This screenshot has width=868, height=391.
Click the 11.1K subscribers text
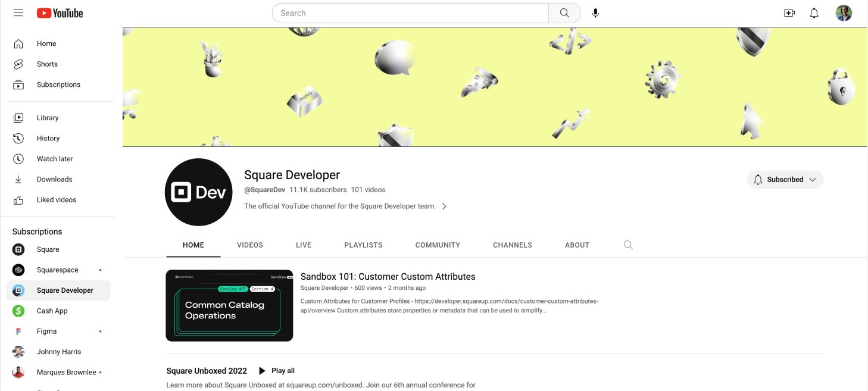(318, 190)
